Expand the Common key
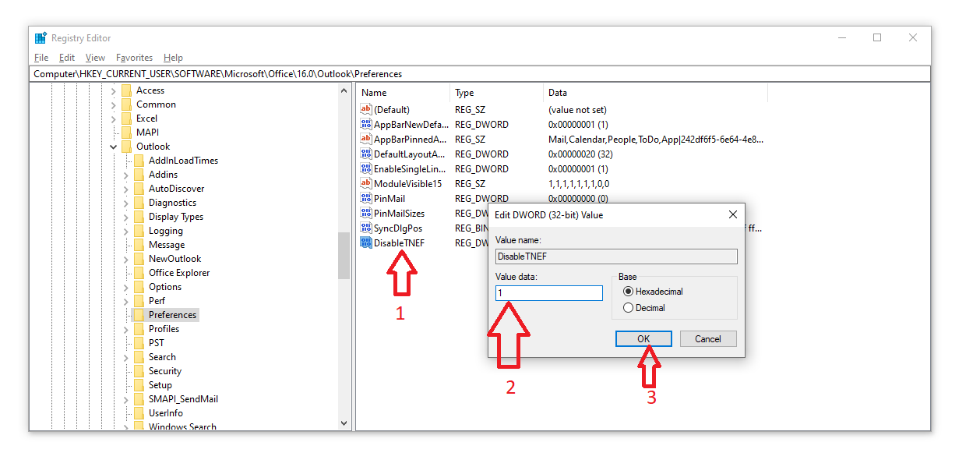Image resolution: width=980 pixels, height=467 pixels. coord(114,104)
